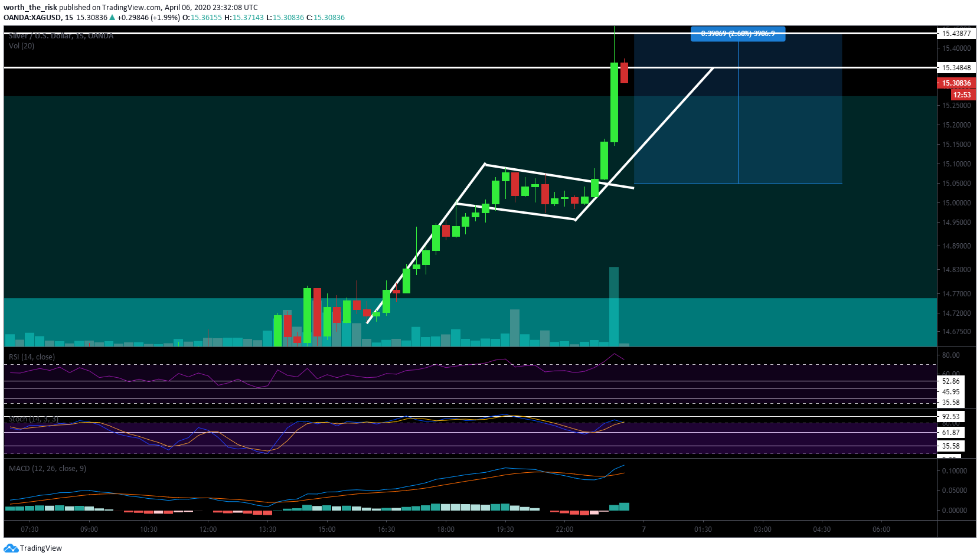Click the 03:00 time axis label
This screenshot has width=980, height=559.
point(763,529)
